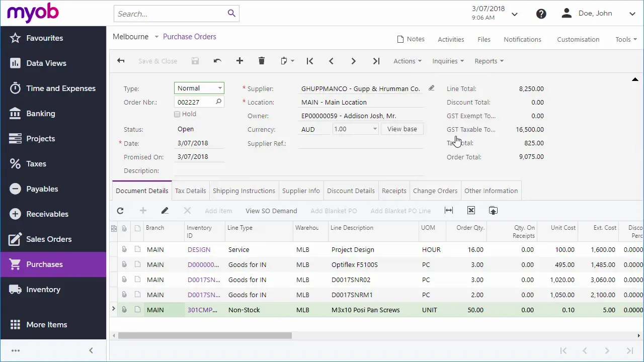Open Favourites in the sidebar
This screenshot has height=362, width=644.
point(53,38)
